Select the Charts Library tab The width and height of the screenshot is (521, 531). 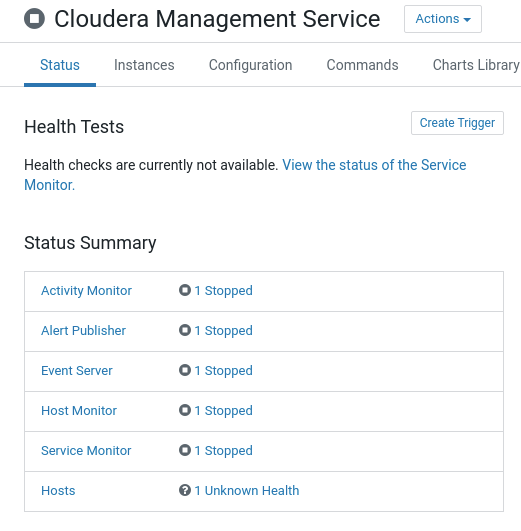(x=476, y=65)
